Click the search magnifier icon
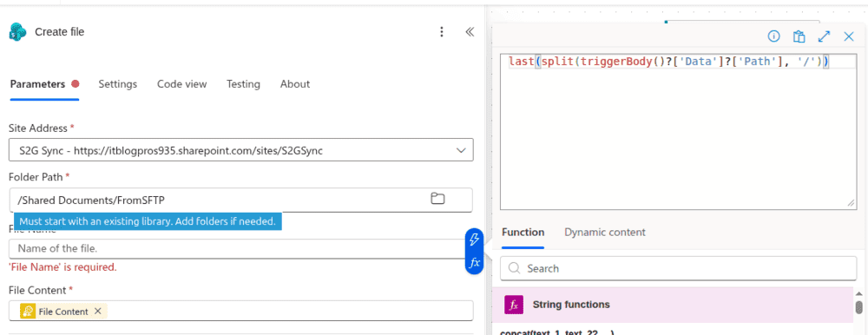Image resolution: width=868 pixels, height=335 pixels. click(514, 268)
